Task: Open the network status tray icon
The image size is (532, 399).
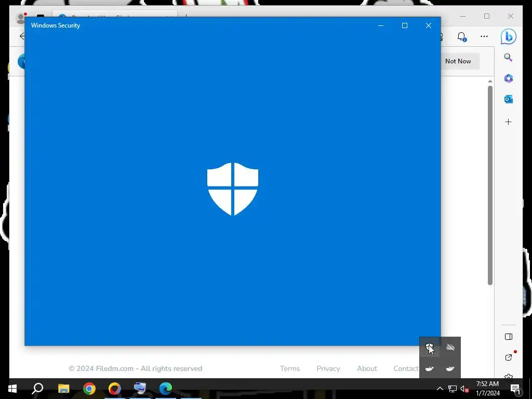Action: 453,389
